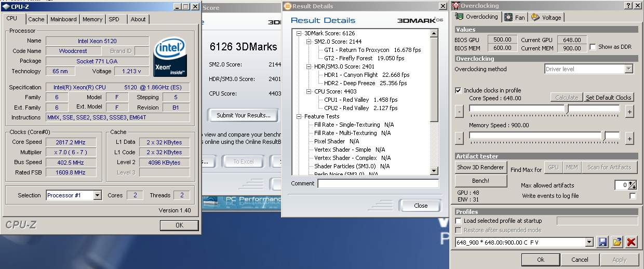Collapse the 3DMark Score tree node
Screen dimensions: 644x269
pos(299,33)
